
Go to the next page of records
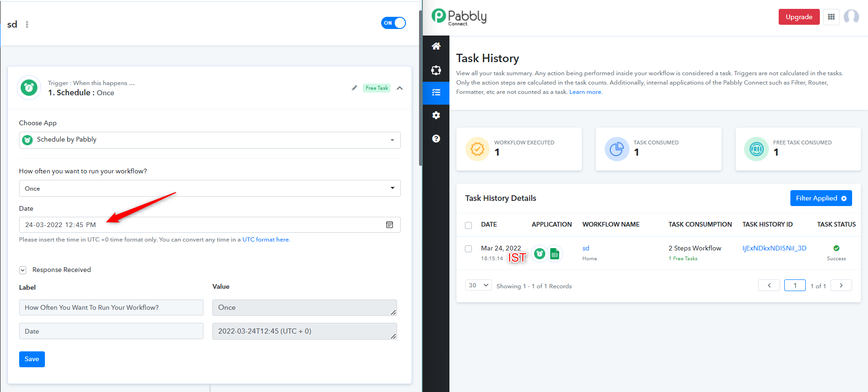click(841, 285)
